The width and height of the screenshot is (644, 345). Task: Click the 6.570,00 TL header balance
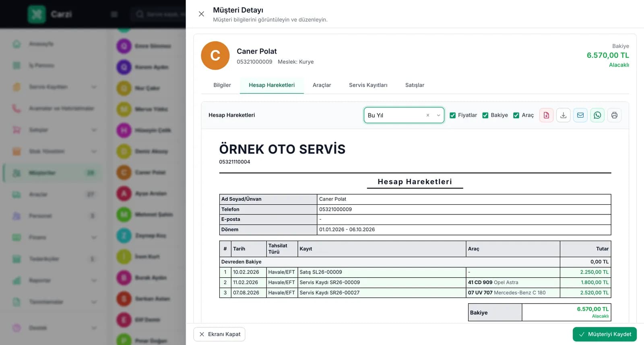click(608, 55)
